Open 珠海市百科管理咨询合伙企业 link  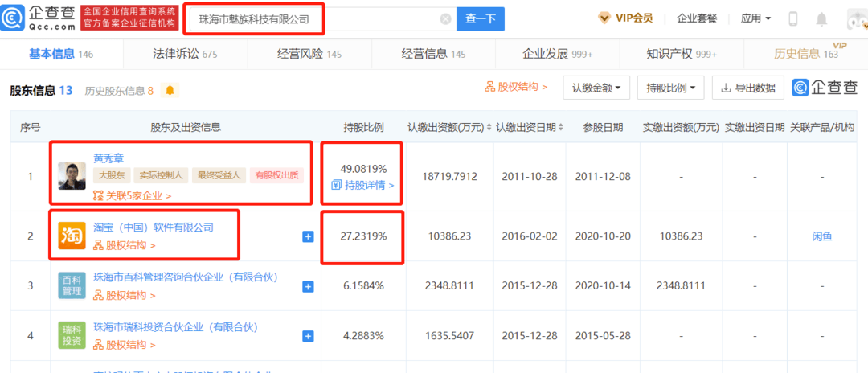186,277
